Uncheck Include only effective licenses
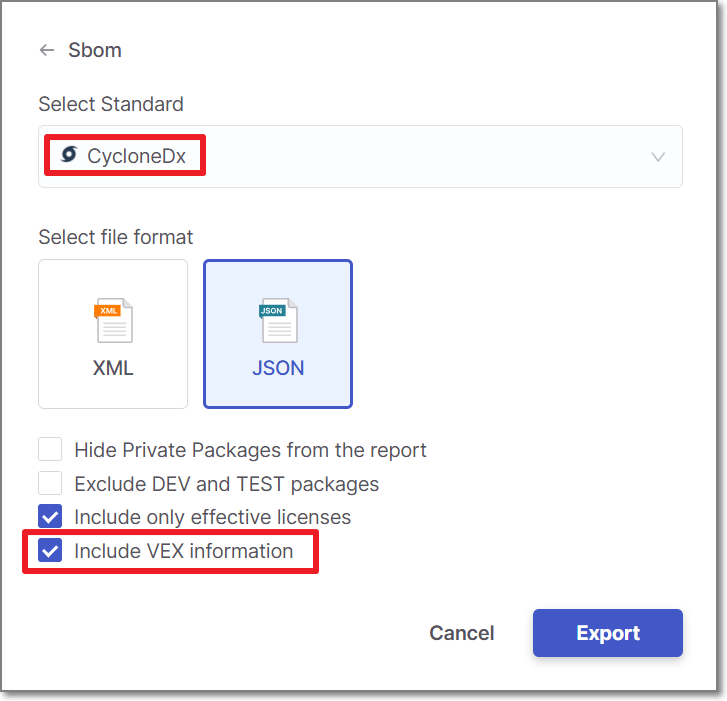Viewport: 727px width, 701px height. [x=50, y=517]
